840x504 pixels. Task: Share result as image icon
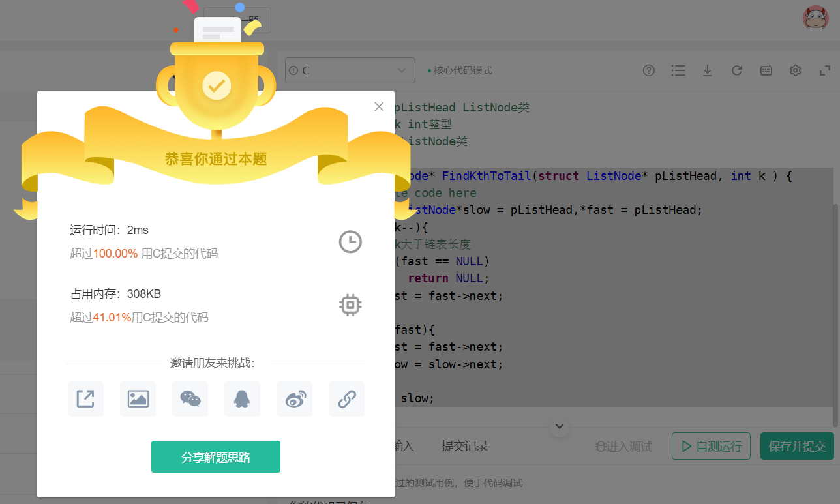[138, 398]
